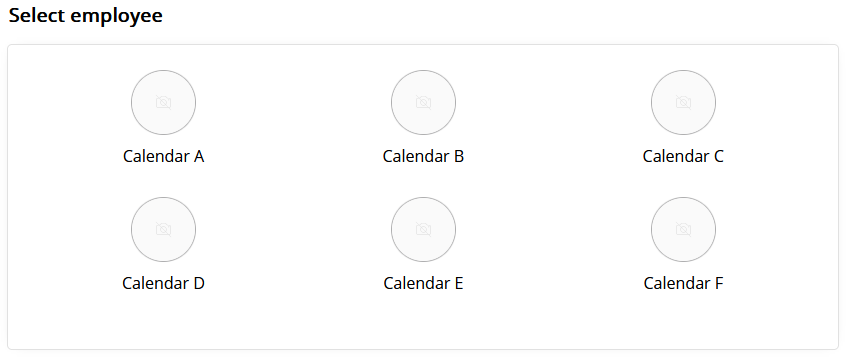The width and height of the screenshot is (849, 362).
Task: Select Calendar B avatar placeholder
Action: click(423, 102)
